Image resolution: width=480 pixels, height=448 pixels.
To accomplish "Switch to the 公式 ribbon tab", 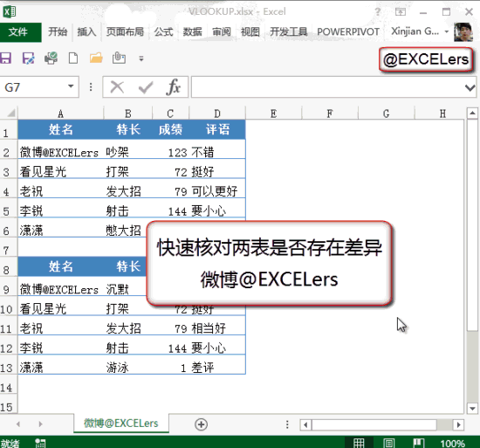I will [x=163, y=31].
